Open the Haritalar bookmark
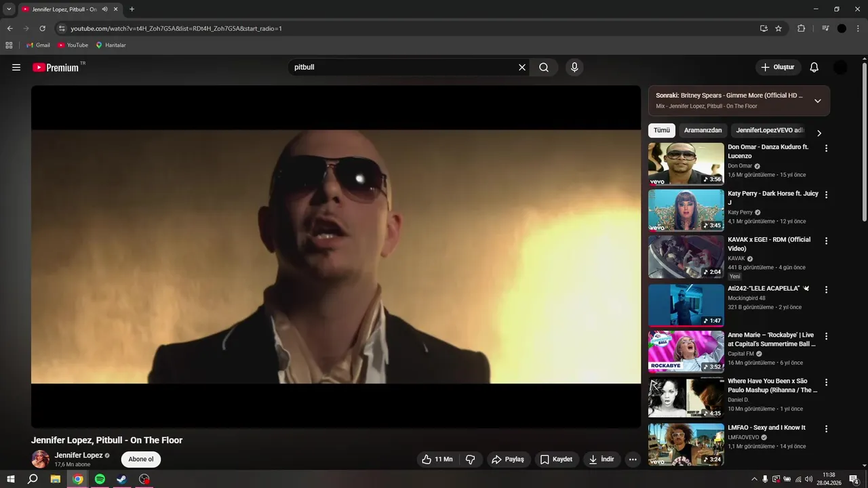This screenshot has height=488, width=868. click(x=111, y=45)
